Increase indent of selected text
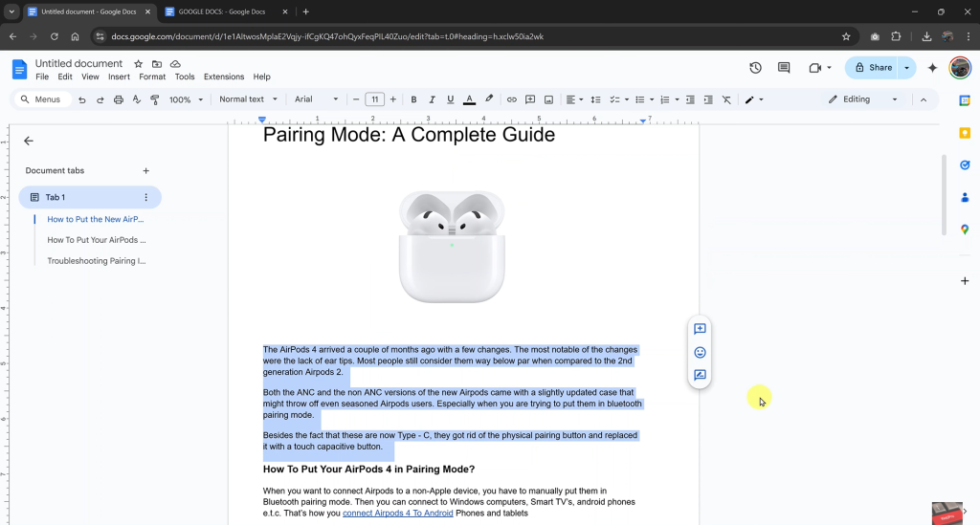 [708, 99]
